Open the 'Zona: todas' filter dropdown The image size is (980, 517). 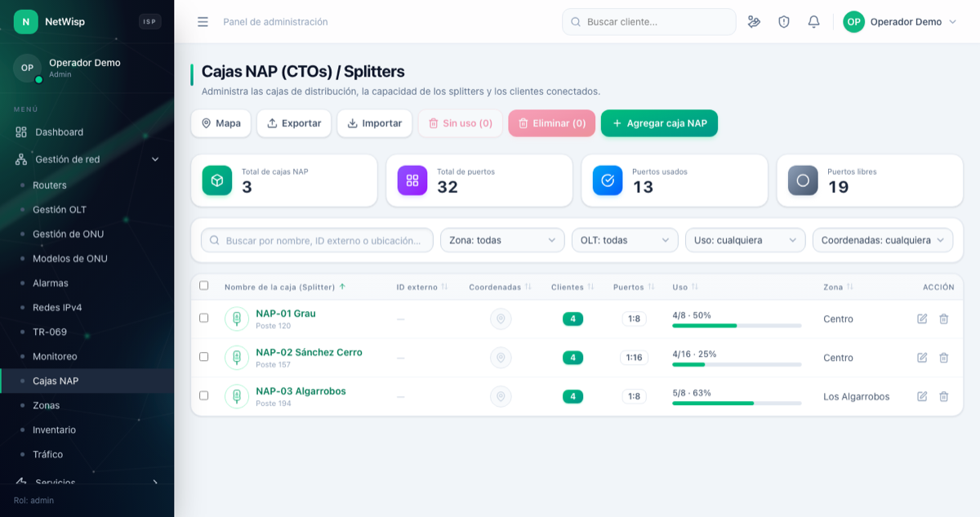point(502,240)
